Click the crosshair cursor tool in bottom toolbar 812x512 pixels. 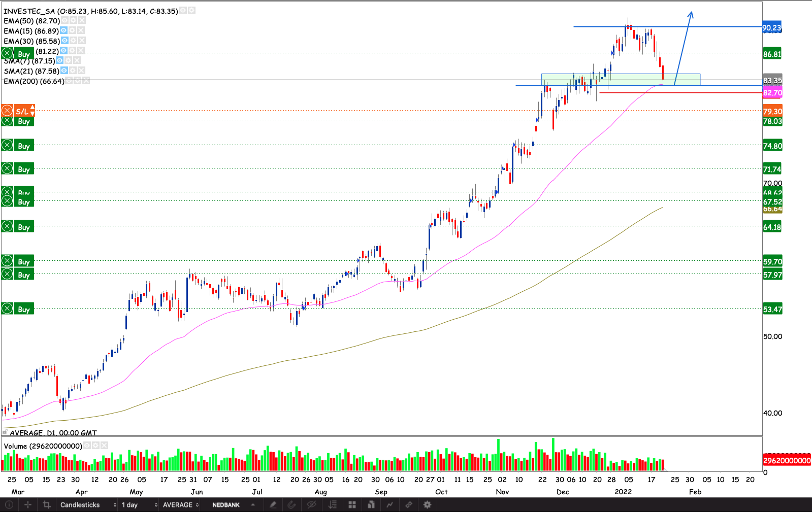coord(28,504)
